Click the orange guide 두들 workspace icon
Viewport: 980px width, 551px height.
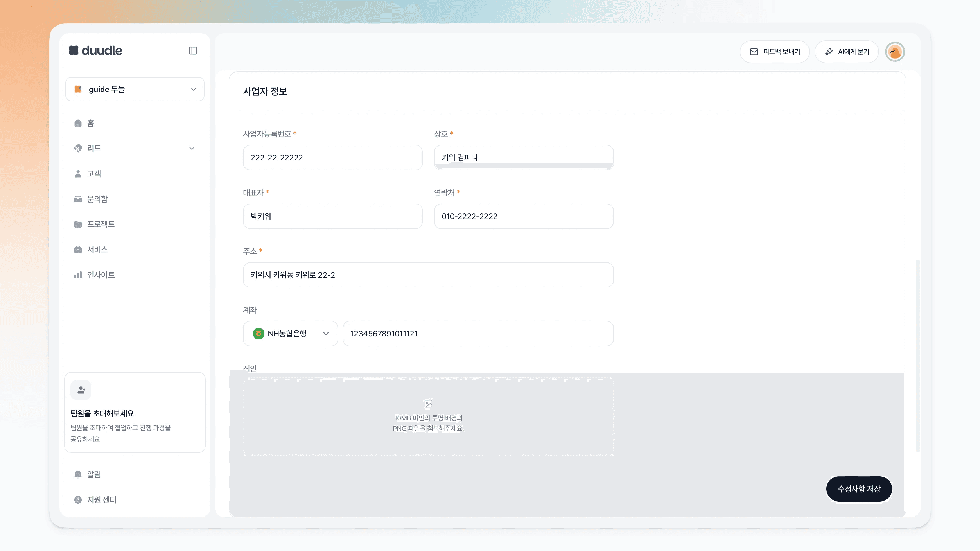78,89
